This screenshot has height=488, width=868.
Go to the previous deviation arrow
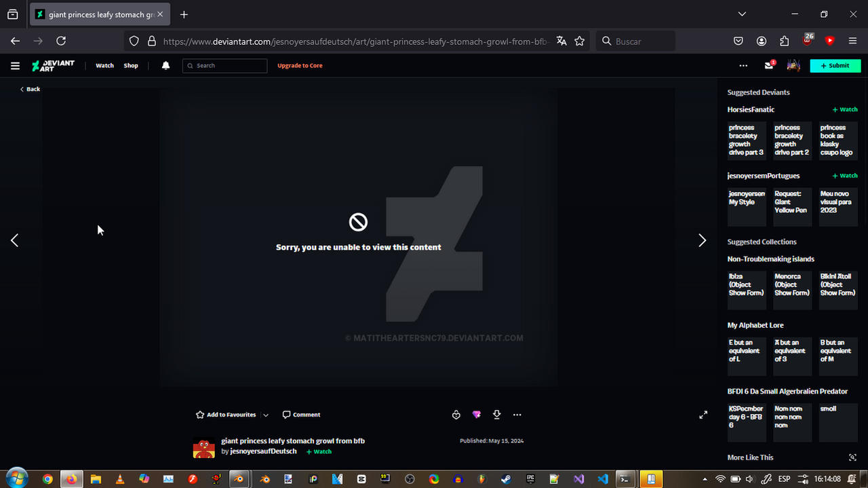(x=14, y=240)
